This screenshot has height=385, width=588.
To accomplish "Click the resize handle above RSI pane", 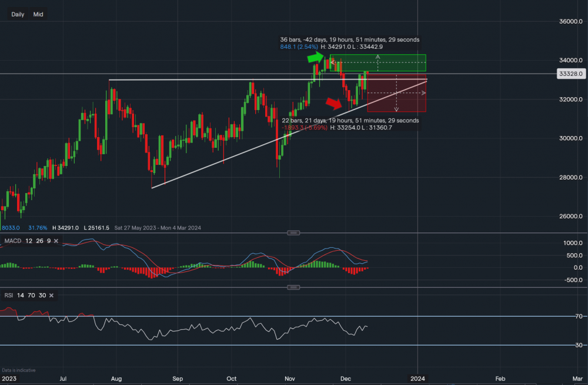I will tap(293, 287).
